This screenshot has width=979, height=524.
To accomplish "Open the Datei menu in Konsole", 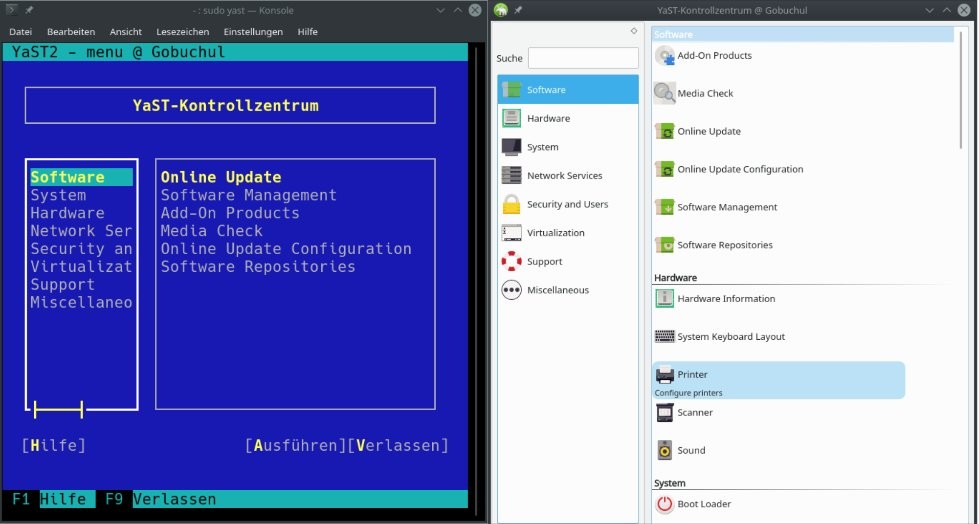I will 21,32.
